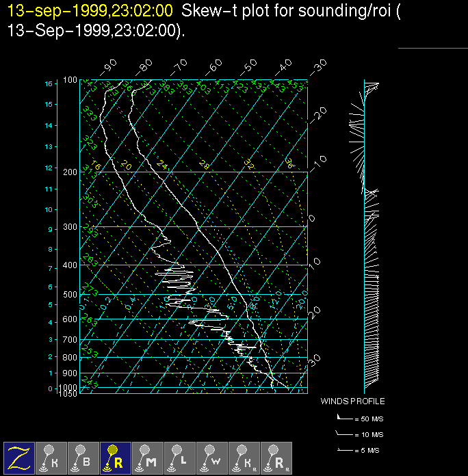
Task: Select the B sounding balloon icon
Action: coord(83,458)
